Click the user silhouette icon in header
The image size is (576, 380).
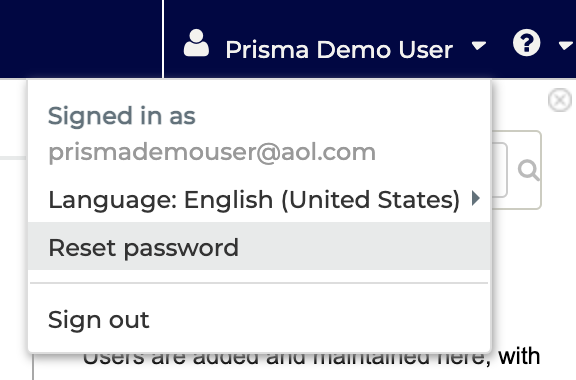196,43
